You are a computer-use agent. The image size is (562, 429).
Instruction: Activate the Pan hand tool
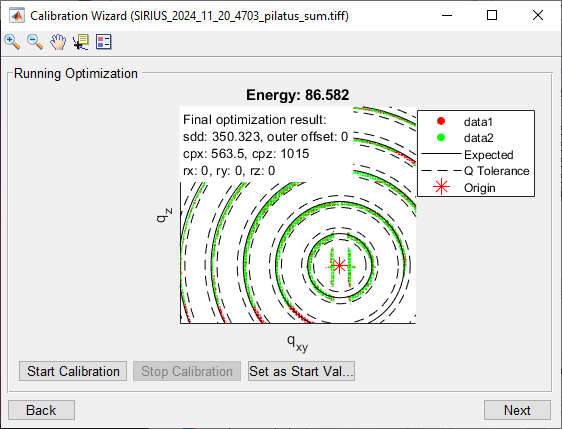click(58, 42)
